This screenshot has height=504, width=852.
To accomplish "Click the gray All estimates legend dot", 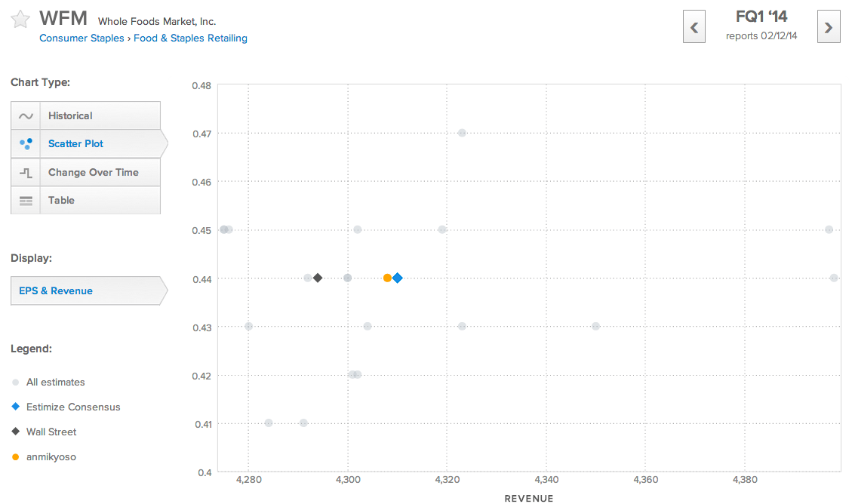I will [x=15, y=383].
